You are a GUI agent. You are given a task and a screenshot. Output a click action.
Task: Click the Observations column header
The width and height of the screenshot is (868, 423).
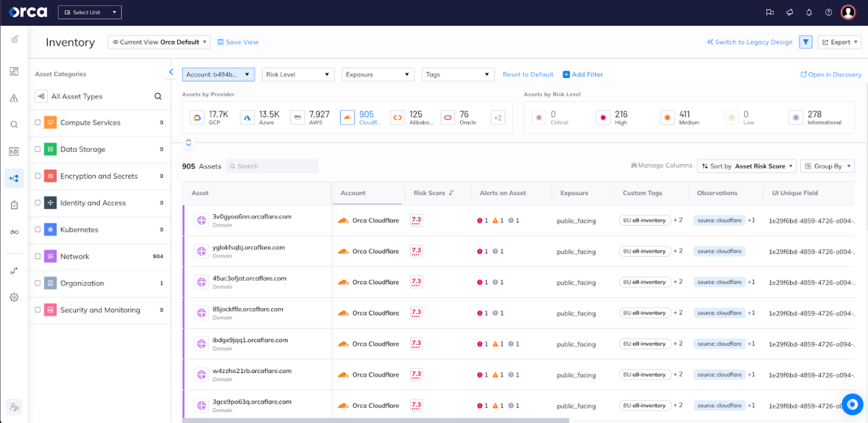[x=717, y=193]
